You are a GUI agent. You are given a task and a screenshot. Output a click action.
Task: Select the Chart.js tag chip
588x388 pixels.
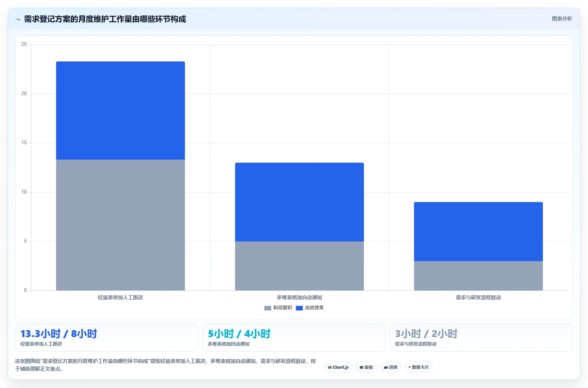coord(338,367)
